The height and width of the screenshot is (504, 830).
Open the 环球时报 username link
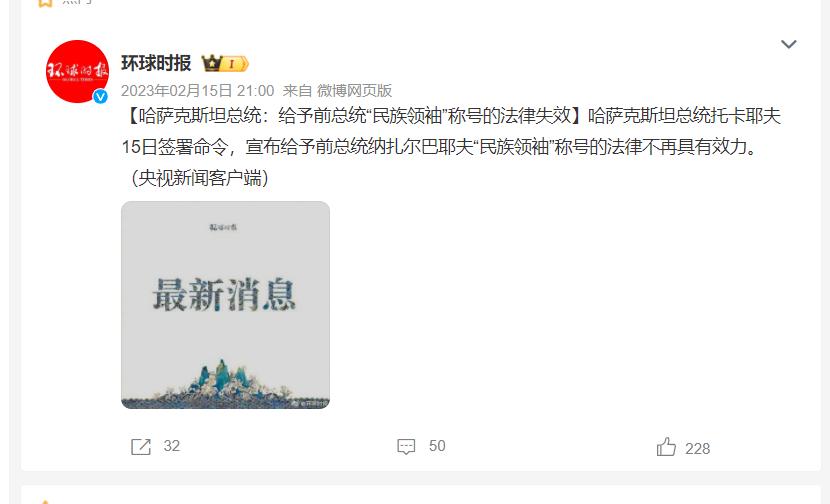pos(156,64)
